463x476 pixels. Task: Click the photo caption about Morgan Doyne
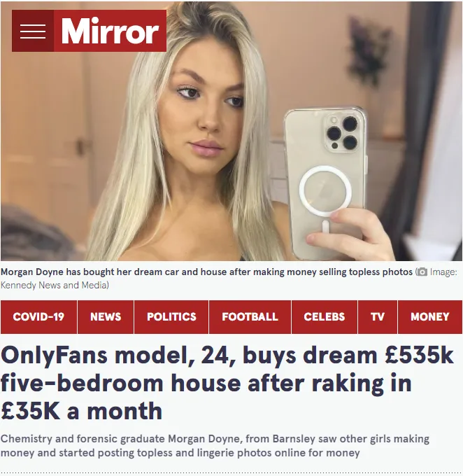pyautogui.click(x=206, y=272)
